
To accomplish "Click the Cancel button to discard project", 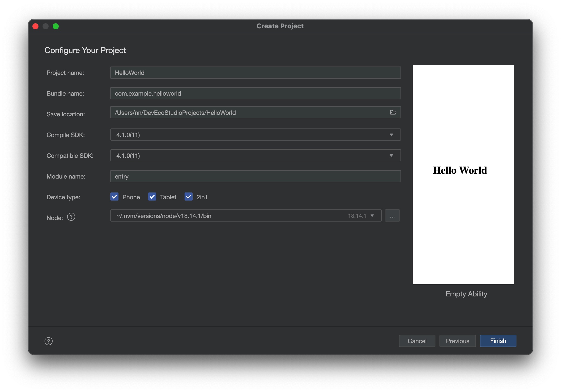I will click(417, 340).
